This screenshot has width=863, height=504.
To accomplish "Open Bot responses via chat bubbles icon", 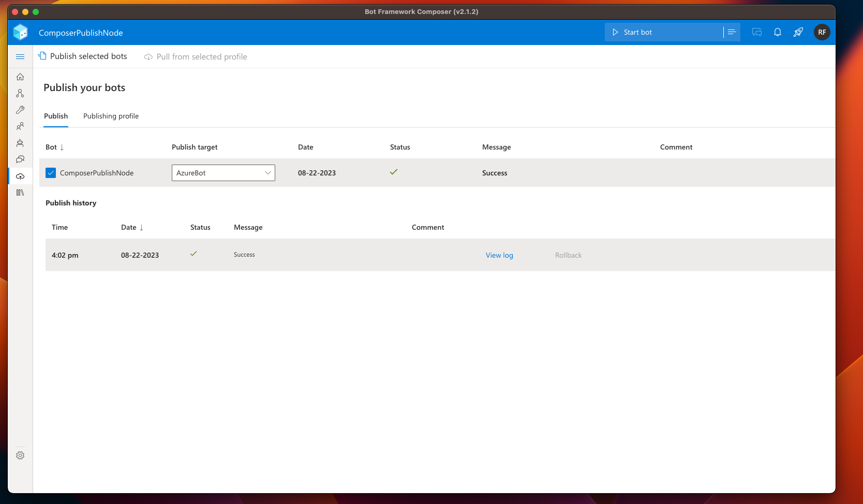I will (20, 159).
